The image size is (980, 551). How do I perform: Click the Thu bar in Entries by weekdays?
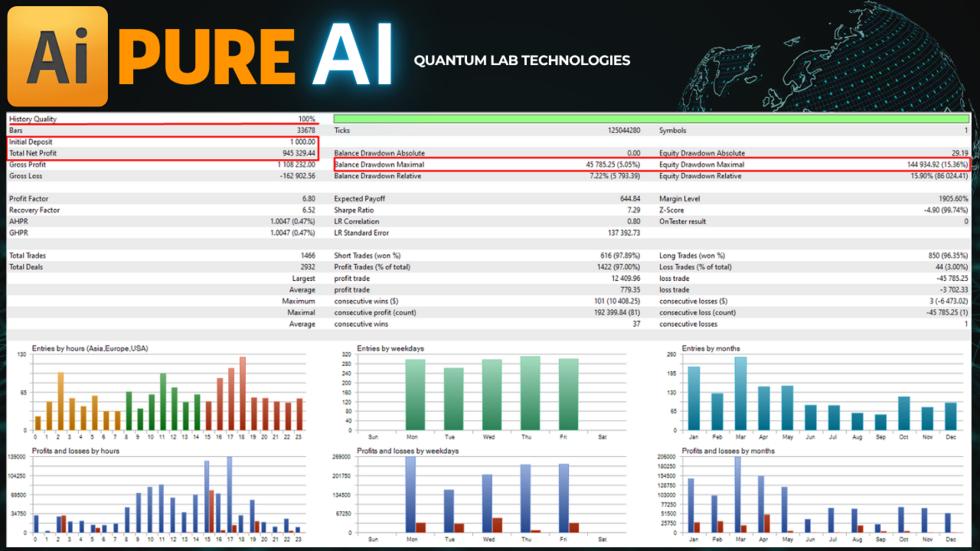[x=530, y=393]
